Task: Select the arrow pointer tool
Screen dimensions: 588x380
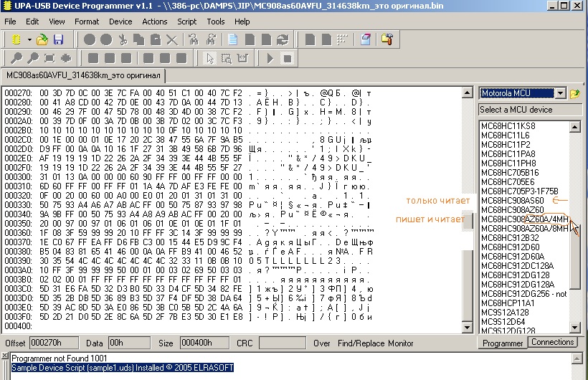Action: tap(210, 58)
